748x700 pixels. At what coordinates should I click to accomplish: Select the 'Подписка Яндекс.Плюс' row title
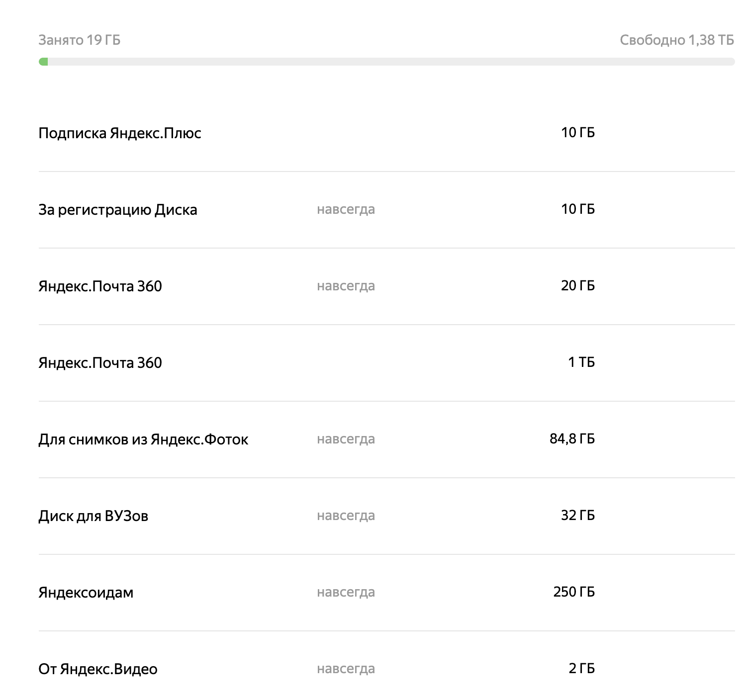tap(120, 133)
